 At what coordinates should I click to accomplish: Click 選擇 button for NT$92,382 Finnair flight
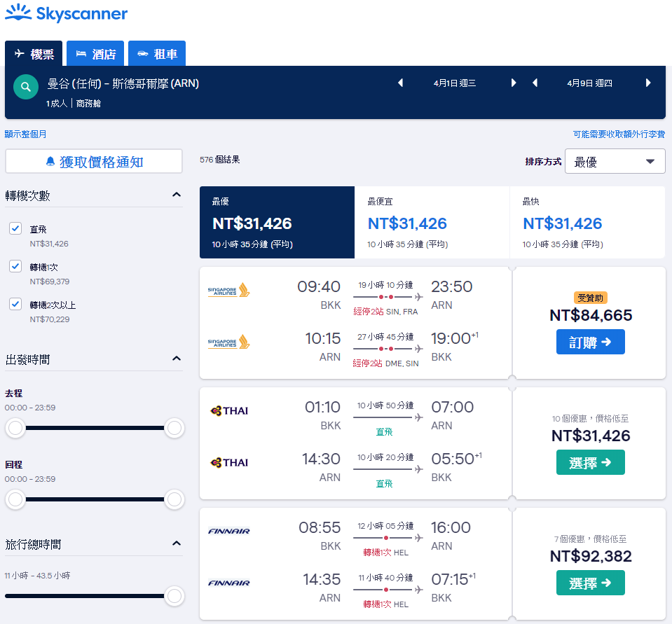click(x=590, y=583)
